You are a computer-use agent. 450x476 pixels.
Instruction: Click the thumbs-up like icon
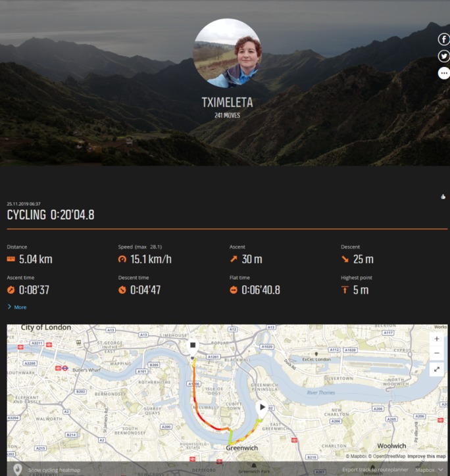point(443,197)
